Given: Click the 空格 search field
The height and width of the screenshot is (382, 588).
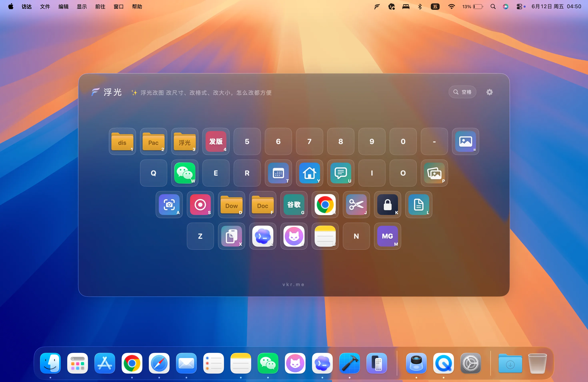Looking at the screenshot, I should pyautogui.click(x=462, y=92).
